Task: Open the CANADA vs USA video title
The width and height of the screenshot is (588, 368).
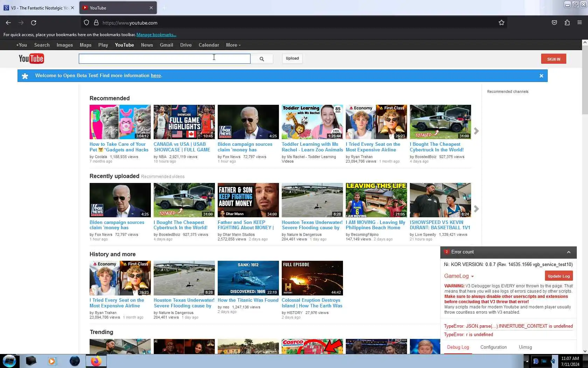Action: [x=182, y=147]
